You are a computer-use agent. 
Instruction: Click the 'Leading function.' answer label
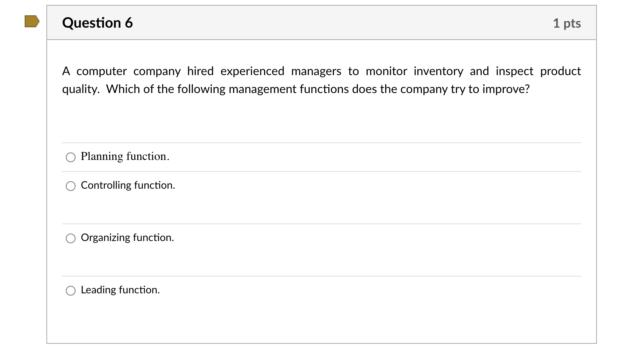pos(120,290)
